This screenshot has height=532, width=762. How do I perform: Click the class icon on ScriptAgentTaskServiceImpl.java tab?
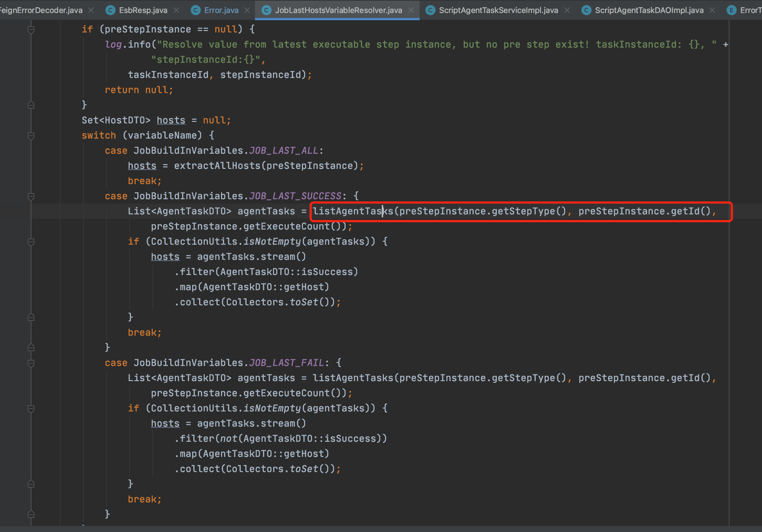point(430,10)
